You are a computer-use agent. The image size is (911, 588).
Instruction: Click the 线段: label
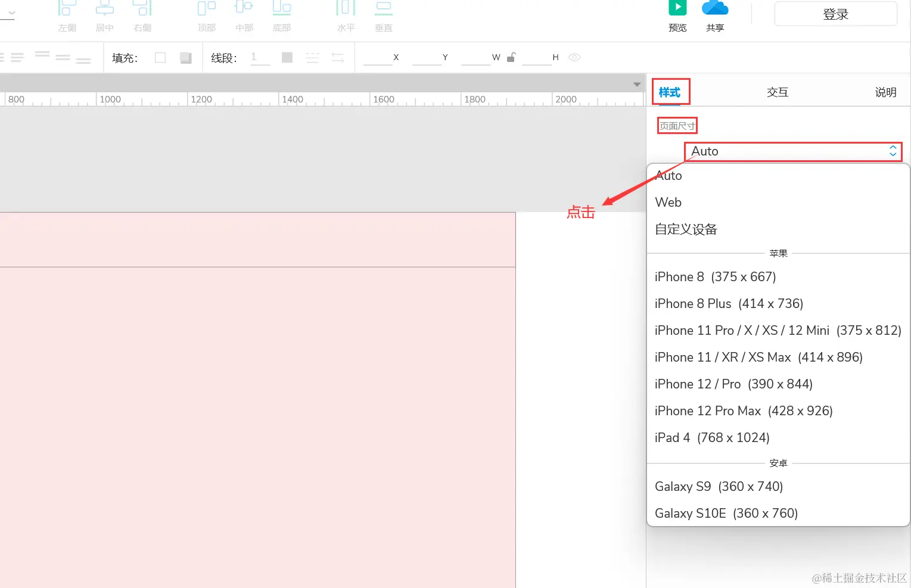point(224,58)
